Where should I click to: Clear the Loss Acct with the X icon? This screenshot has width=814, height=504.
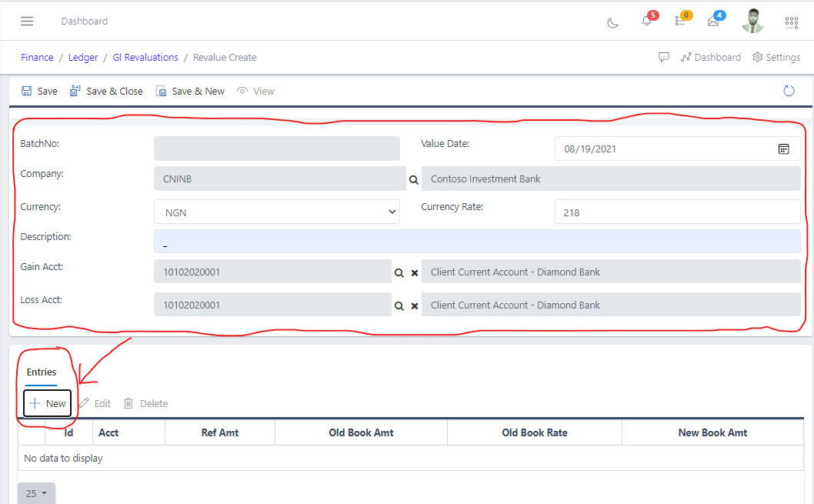[x=414, y=305]
